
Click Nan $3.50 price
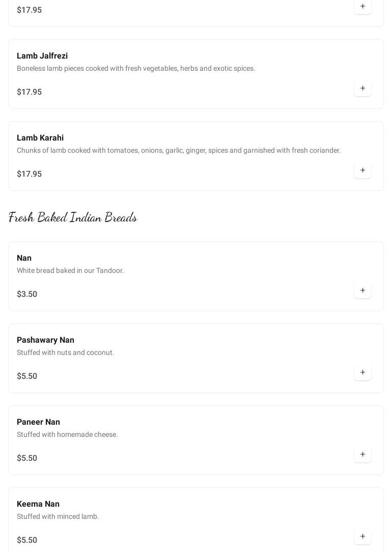(x=27, y=294)
